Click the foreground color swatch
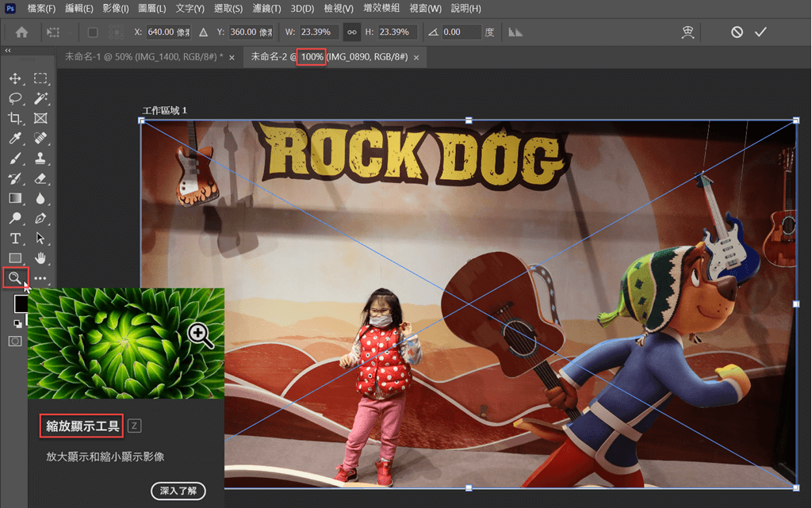Viewport: 812px width, 508px height. (x=20, y=304)
